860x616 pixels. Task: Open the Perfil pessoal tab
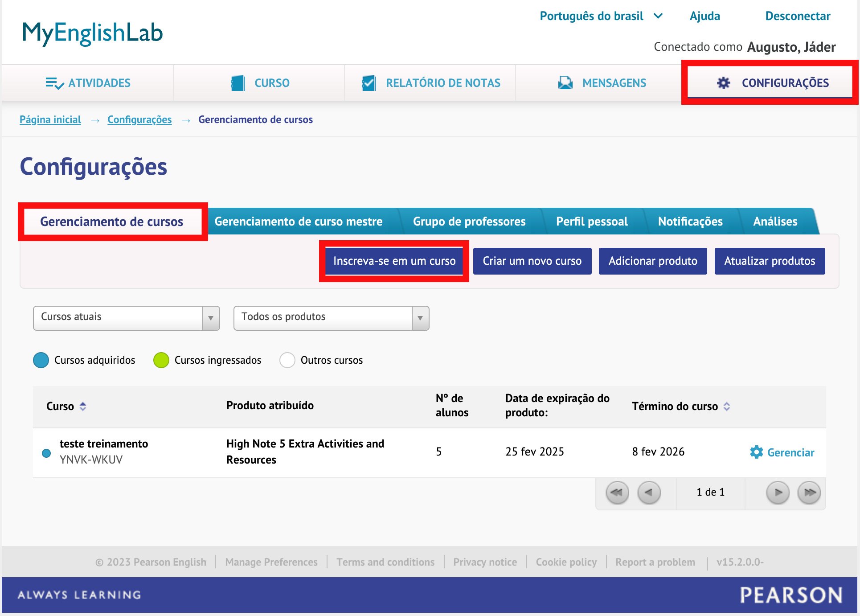tap(591, 222)
